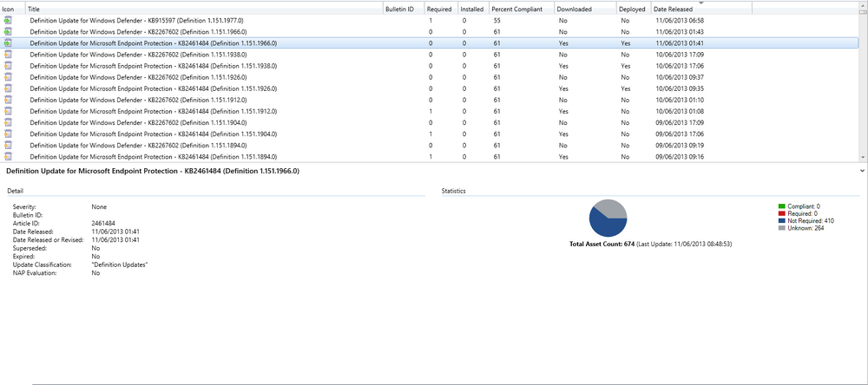Click the green Compliant legend swatch
Screen dimensions: 868x385
782,206
